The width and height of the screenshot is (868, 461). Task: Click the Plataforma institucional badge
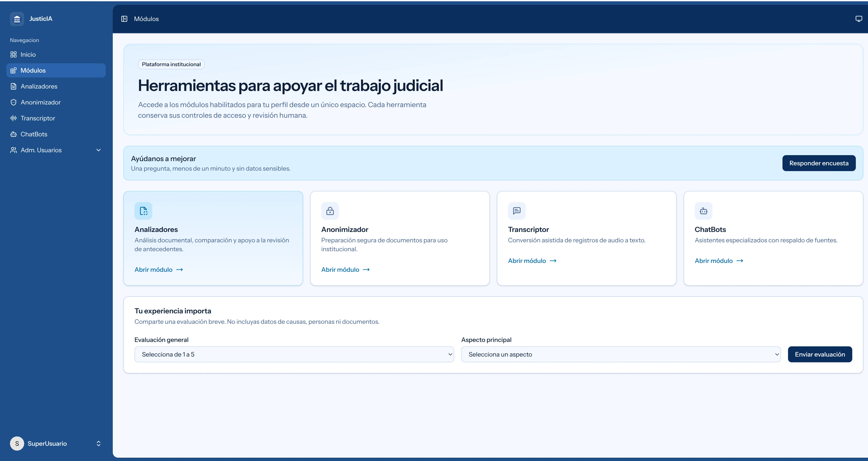click(171, 64)
